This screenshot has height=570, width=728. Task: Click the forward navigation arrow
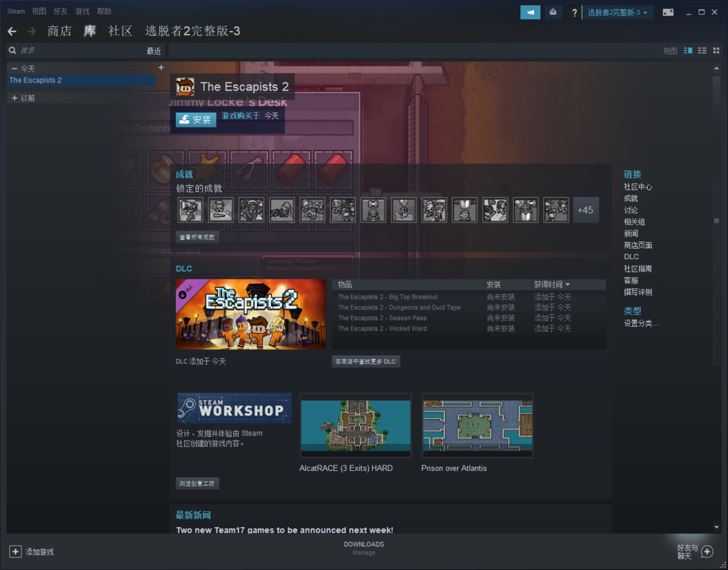31,32
